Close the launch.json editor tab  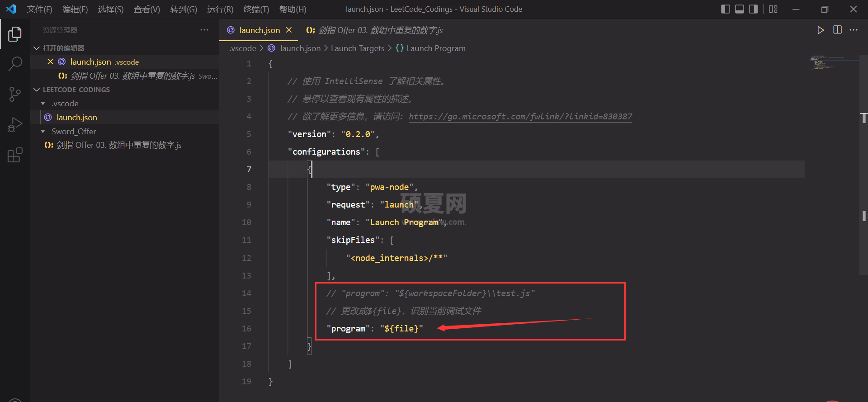pyautogui.click(x=289, y=30)
